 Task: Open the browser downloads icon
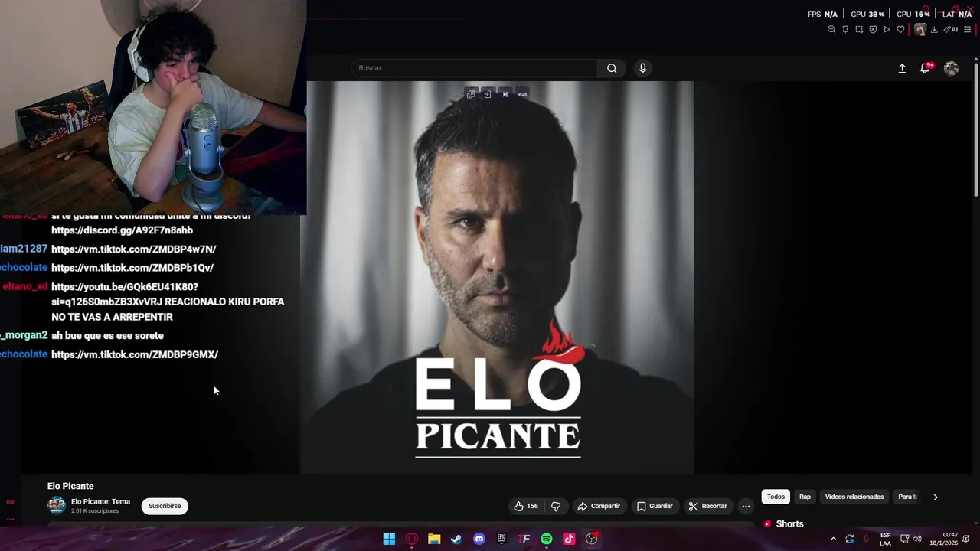click(934, 29)
